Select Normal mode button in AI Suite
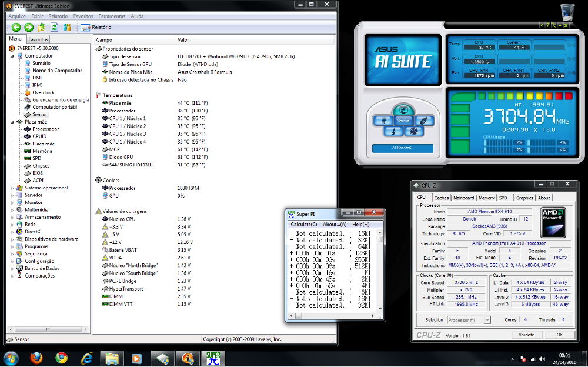 click(x=403, y=121)
